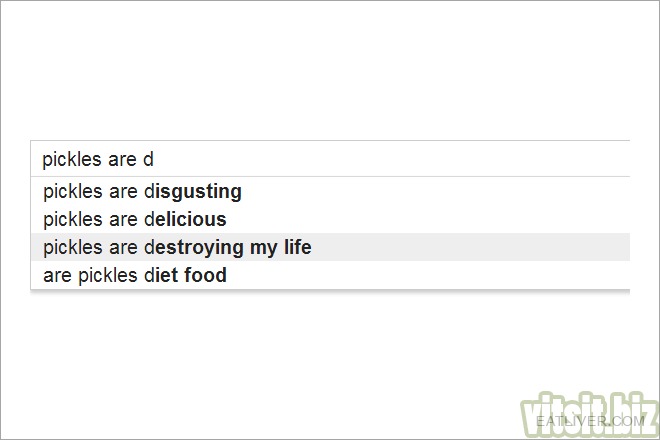Viewport: 660px width, 440px height.
Task: Place cursor after typed letter 'd' in search field
Action: (154, 160)
